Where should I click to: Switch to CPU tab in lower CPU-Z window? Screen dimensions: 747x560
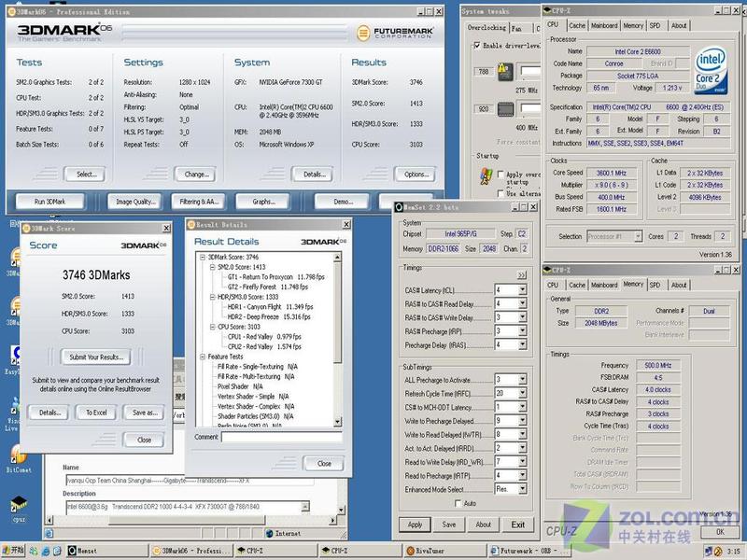(x=553, y=285)
